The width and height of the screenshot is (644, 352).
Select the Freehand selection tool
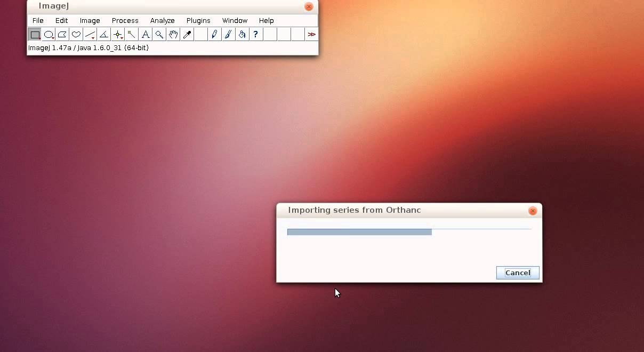point(76,35)
